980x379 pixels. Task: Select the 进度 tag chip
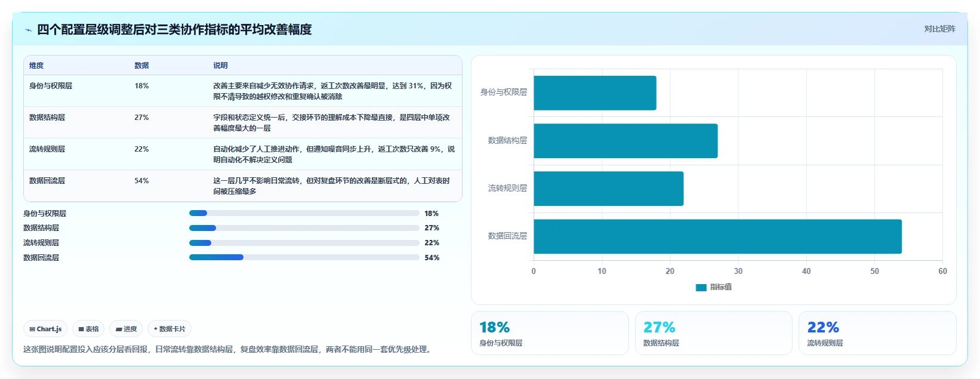click(x=126, y=329)
